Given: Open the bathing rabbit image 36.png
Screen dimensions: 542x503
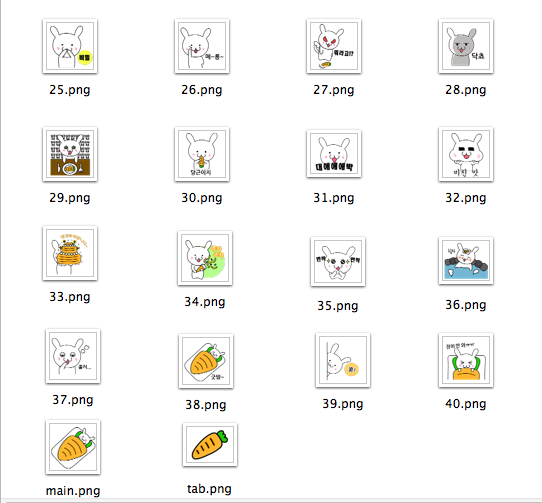Looking at the screenshot, I should pyautogui.click(x=466, y=261).
